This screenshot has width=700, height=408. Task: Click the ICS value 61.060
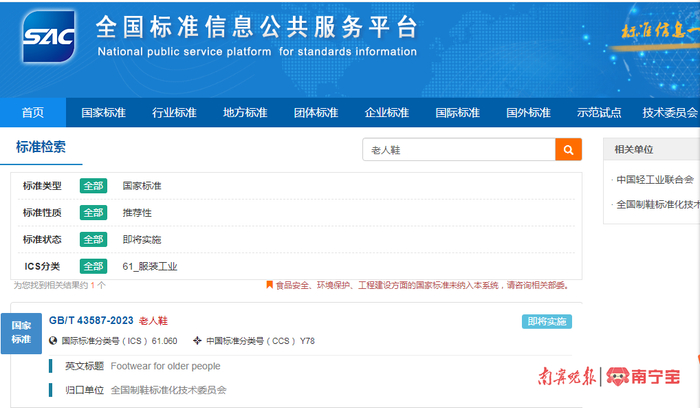click(x=164, y=341)
